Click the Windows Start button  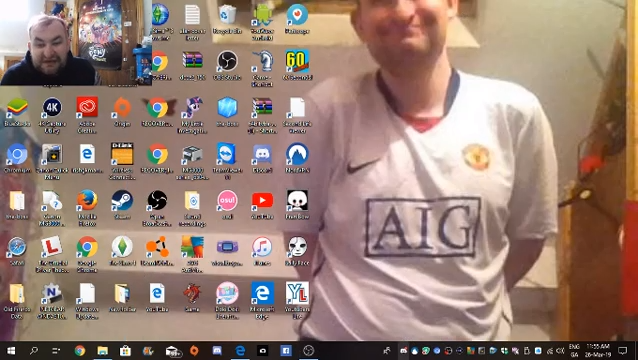click(x=11, y=351)
